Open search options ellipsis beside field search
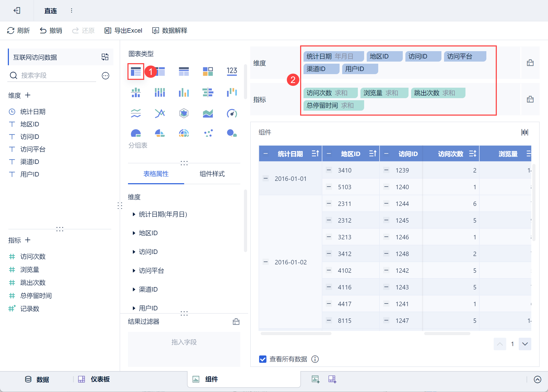This screenshot has width=548, height=392. (106, 76)
